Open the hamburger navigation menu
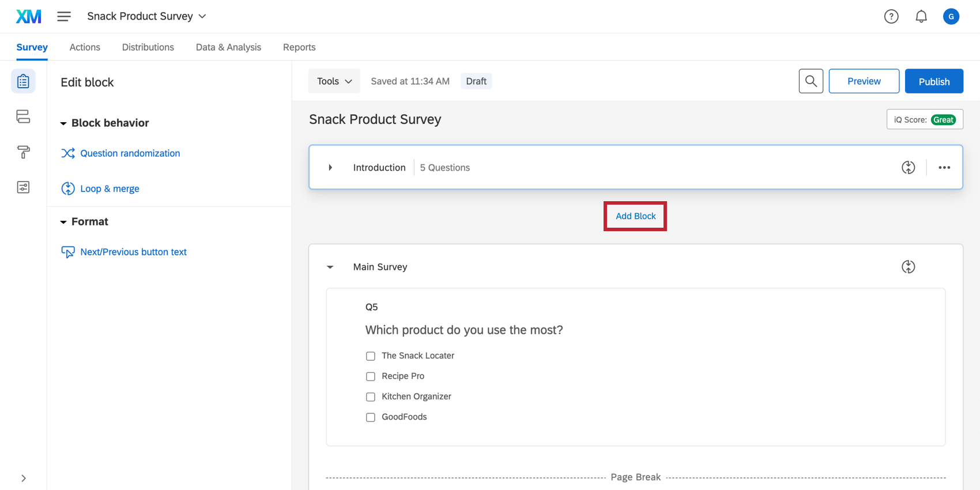Image resolution: width=980 pixels, height=490 pixels. click(x=64, y=17)
